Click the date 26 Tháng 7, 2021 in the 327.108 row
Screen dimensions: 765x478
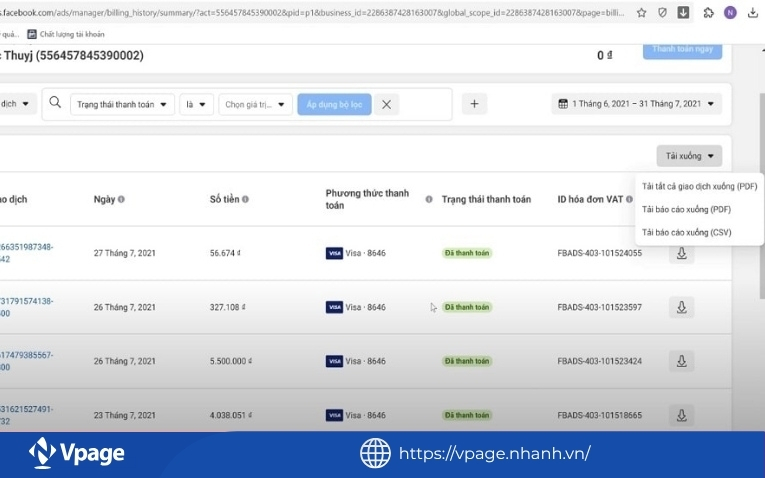coord(124,307)
